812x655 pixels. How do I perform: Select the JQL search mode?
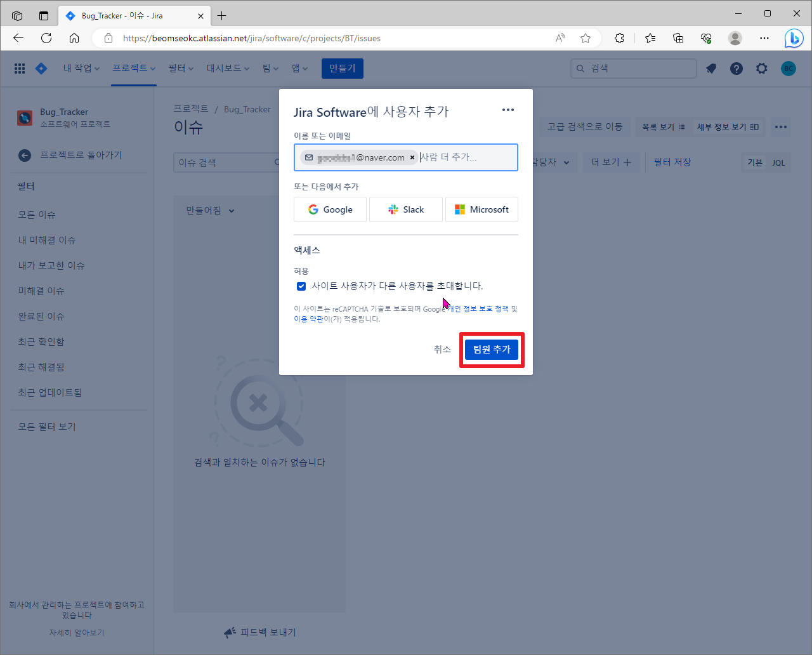(778, 162)
